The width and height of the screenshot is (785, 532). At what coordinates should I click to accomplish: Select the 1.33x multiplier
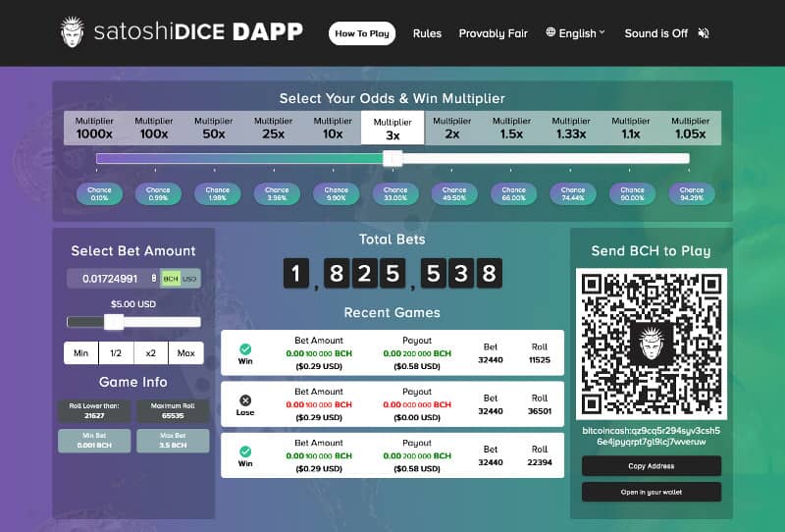pyautogui.click(x=571, y=129)
